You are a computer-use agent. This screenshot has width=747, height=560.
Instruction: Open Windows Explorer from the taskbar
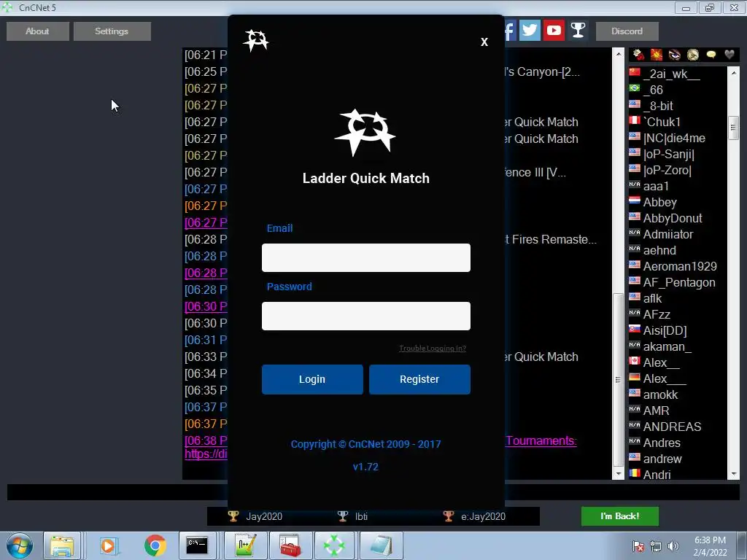(x=63, y=545)
